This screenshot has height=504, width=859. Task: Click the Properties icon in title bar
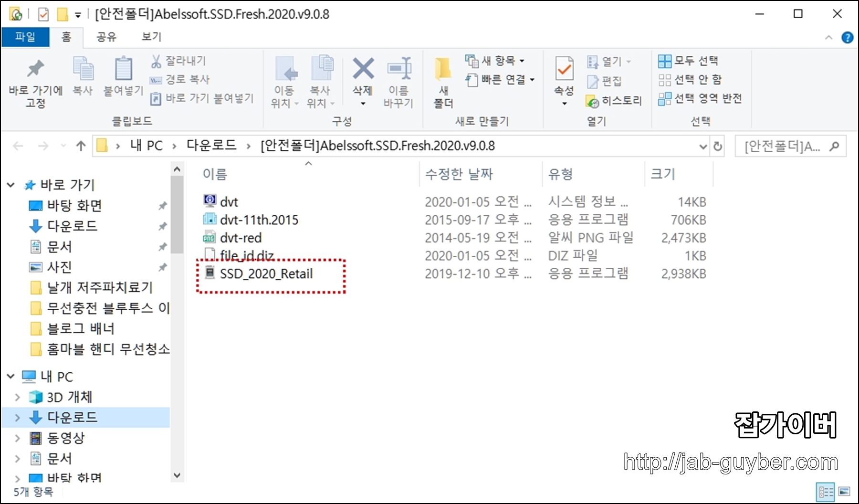pyautogui.click(x=43, y=15)
